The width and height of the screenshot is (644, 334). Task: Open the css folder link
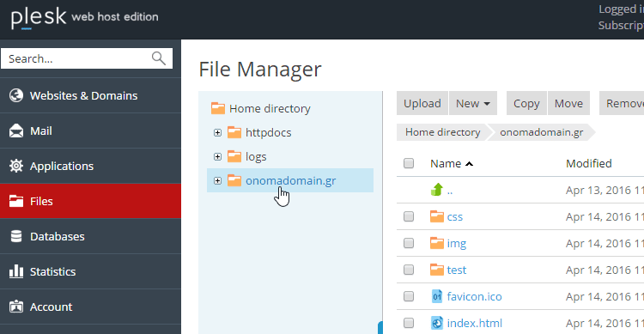point(454,217)
